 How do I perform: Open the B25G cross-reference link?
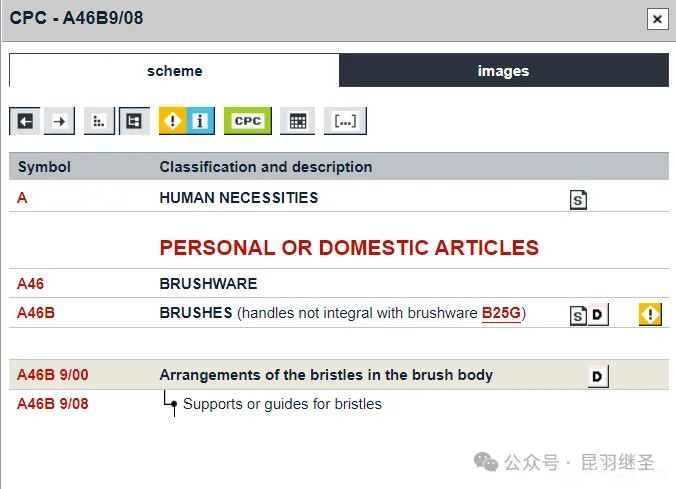coord(501,313)
